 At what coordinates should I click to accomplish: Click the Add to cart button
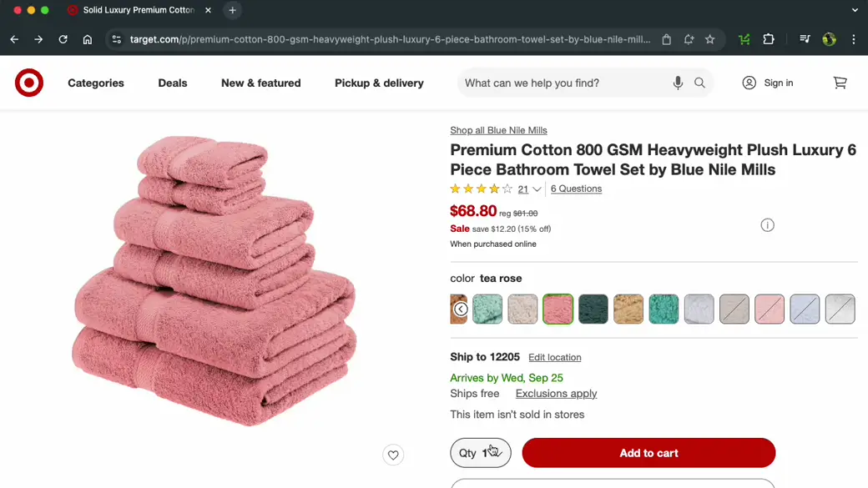[x=648, y=452]
